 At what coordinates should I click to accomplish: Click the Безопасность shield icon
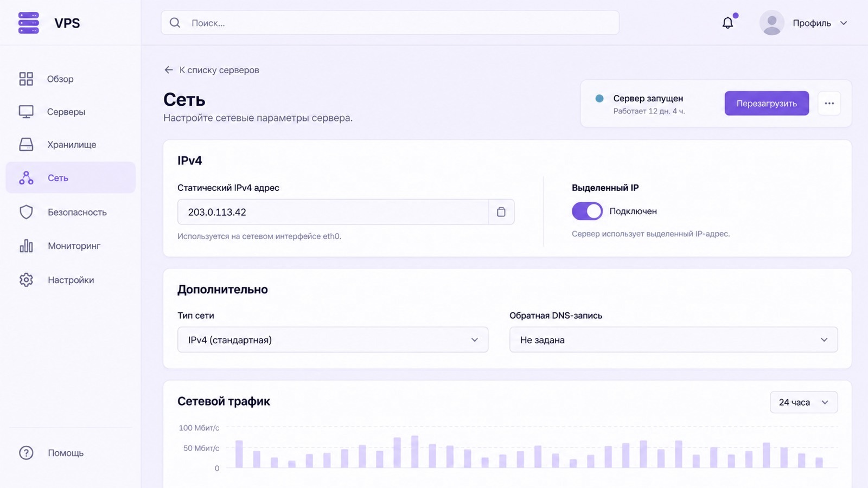26,212
